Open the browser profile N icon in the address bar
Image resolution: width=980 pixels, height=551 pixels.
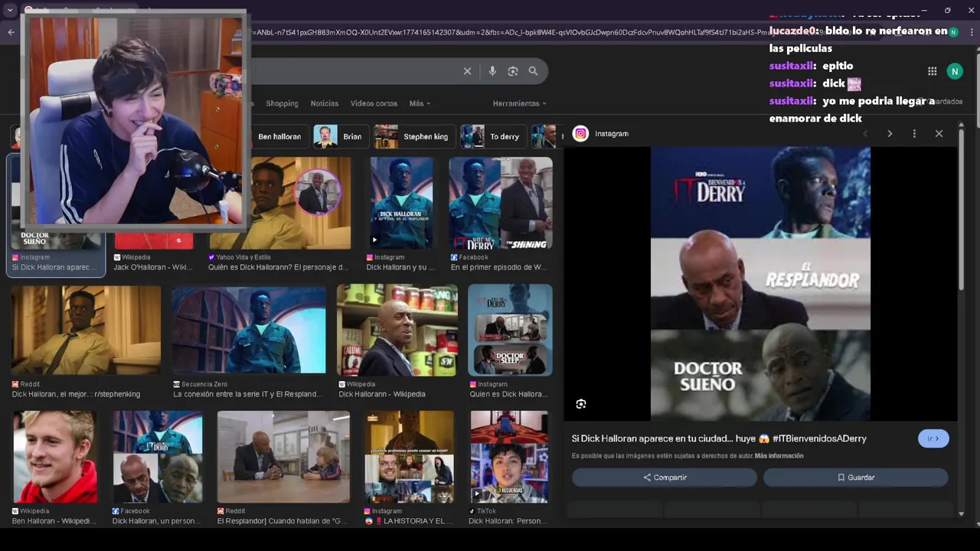[953, 32]
